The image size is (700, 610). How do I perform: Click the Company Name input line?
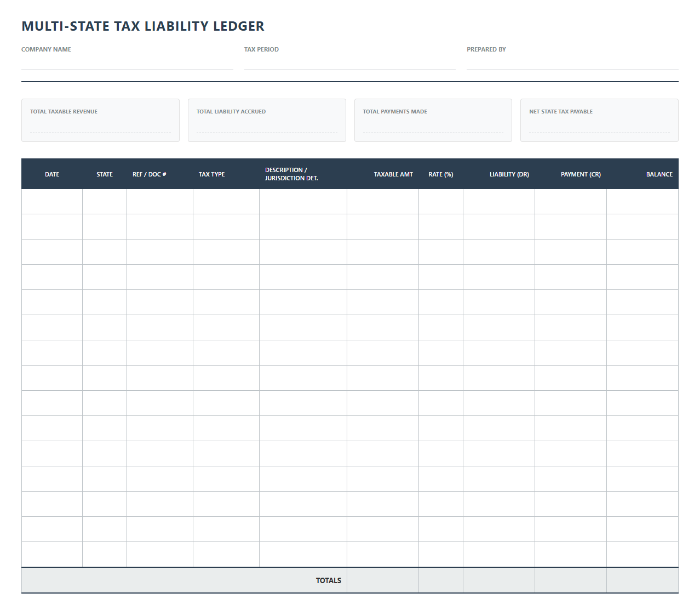127,62
